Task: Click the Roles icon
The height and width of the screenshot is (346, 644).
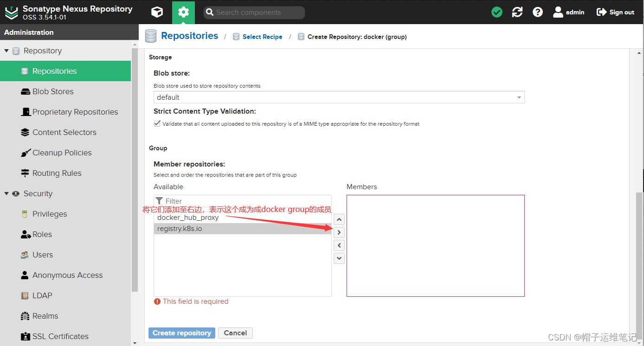Action: tap(26, 234)
